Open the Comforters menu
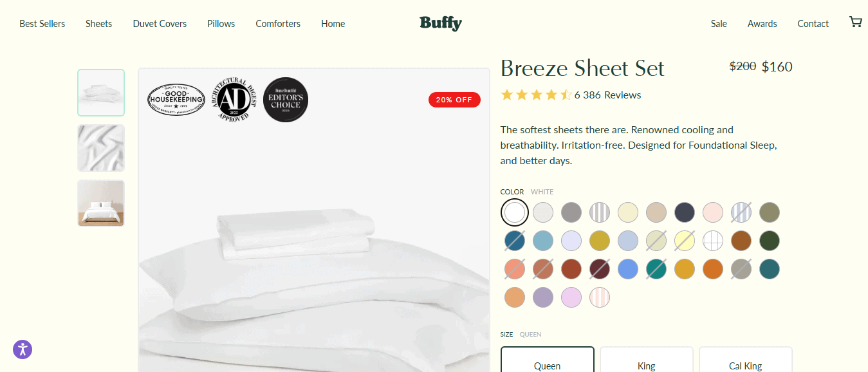The height and width of the screenshot is (372, 868). pos(278,24)
